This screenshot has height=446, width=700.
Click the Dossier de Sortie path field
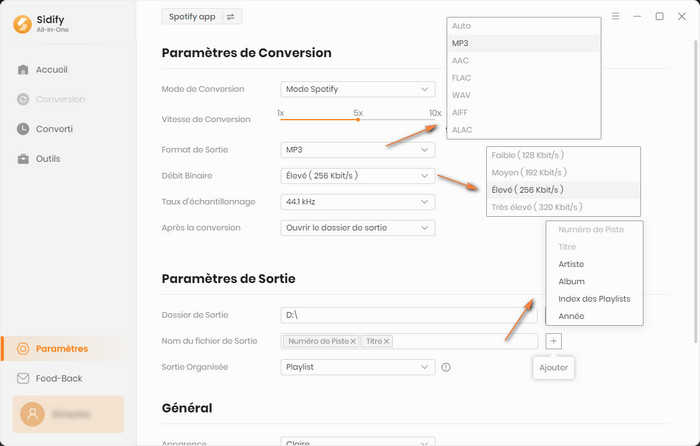408,315
